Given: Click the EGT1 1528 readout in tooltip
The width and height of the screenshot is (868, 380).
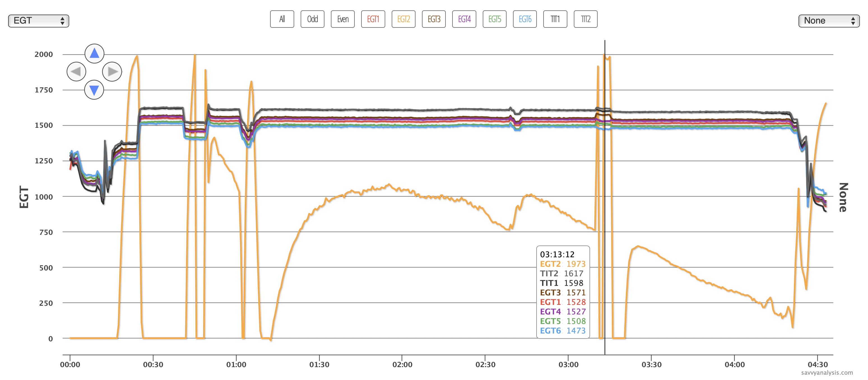Looking at the screenshot, I should 563,302.
